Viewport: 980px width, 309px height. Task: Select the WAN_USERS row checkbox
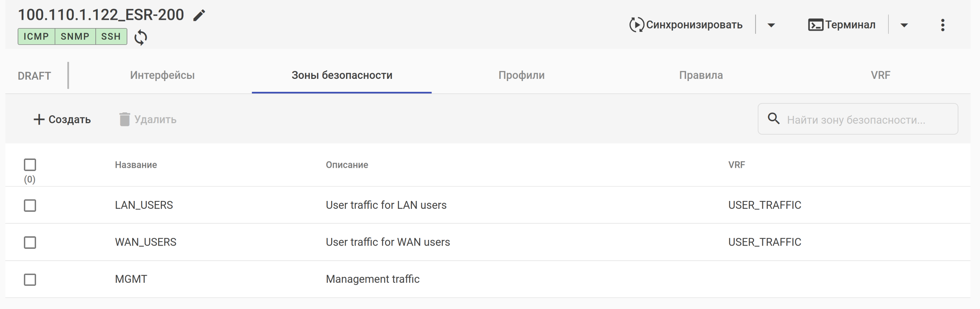tap(30, 243)
